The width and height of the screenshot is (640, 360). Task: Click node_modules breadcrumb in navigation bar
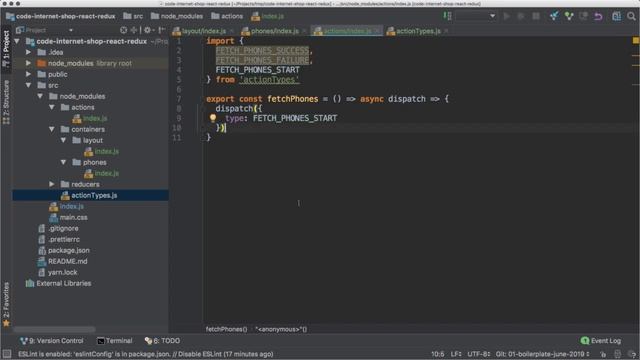177,16
